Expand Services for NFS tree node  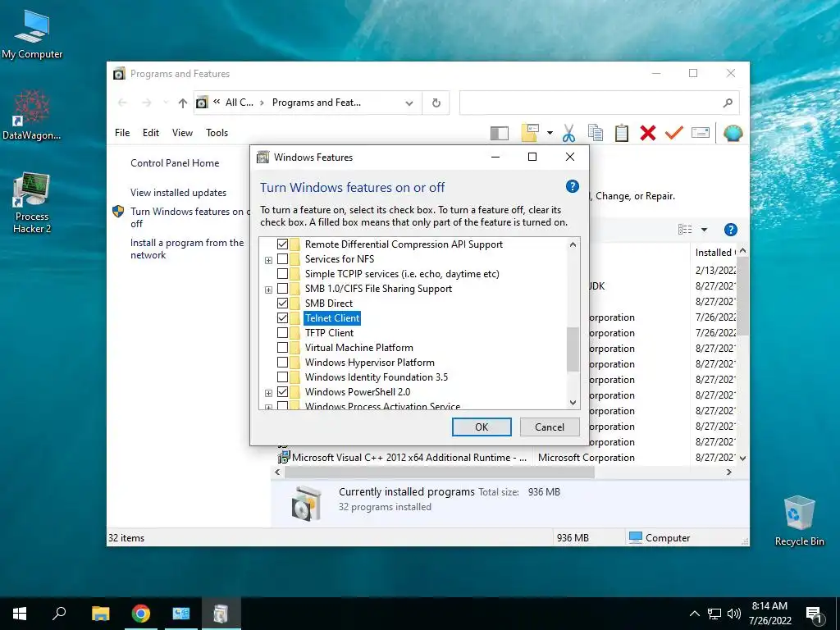coord(268,260)
